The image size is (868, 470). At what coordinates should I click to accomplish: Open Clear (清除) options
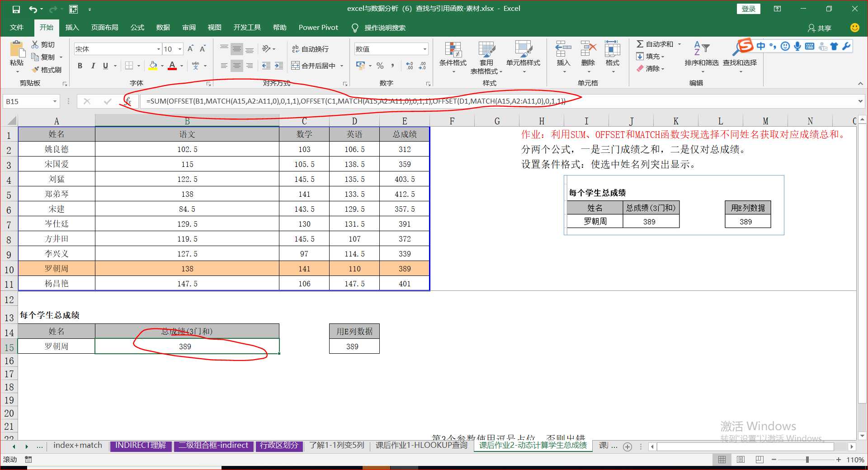tap(650, 68)
